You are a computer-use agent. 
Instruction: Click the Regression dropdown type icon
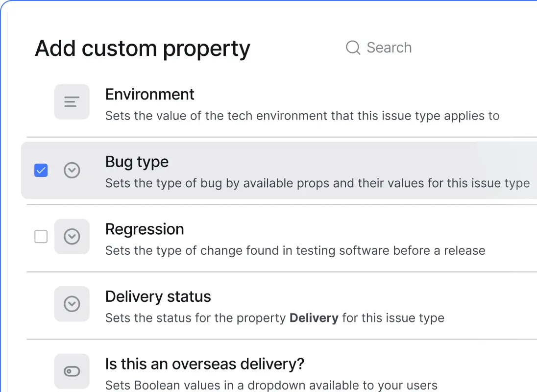click(72, 237)
